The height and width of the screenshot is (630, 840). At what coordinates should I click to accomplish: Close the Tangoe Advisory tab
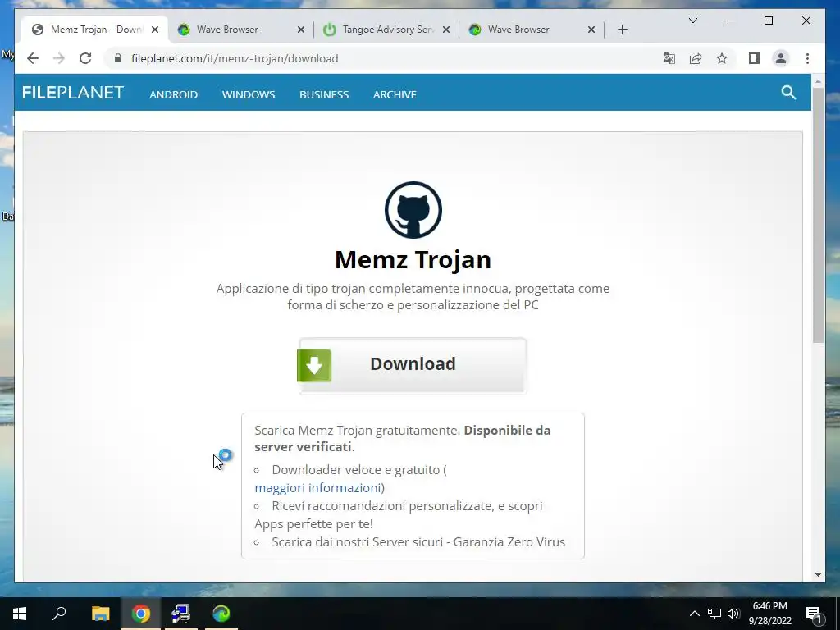pyautogui.click(x=445, y=30)
